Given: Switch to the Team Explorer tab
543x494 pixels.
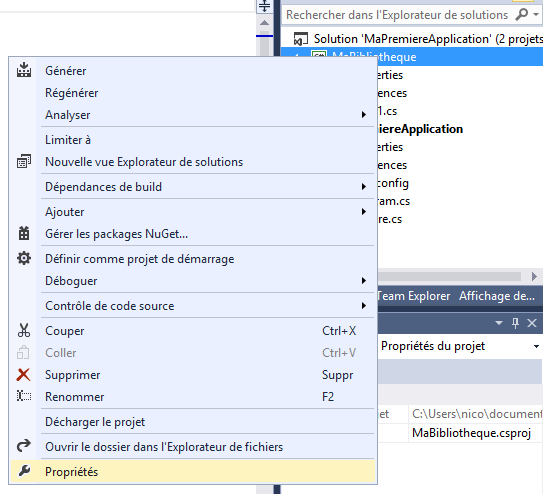Looking at the screenshot, I should [x=413, y=296].
